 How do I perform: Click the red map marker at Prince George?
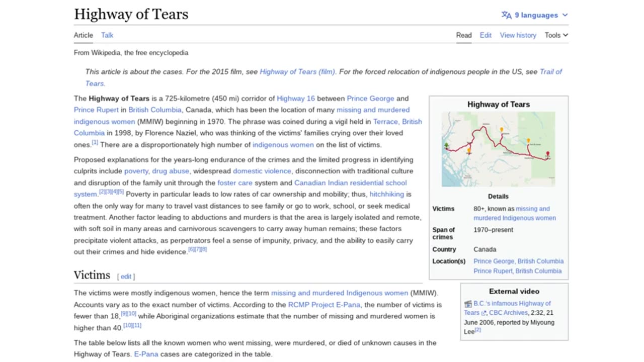(x=547, y=155)
